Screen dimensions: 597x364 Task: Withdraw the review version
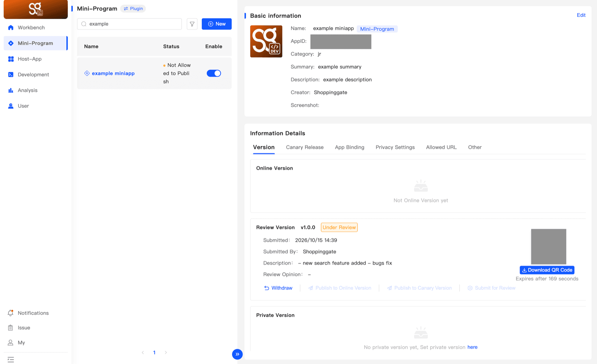pyautogui.click(x=278, y=288)
